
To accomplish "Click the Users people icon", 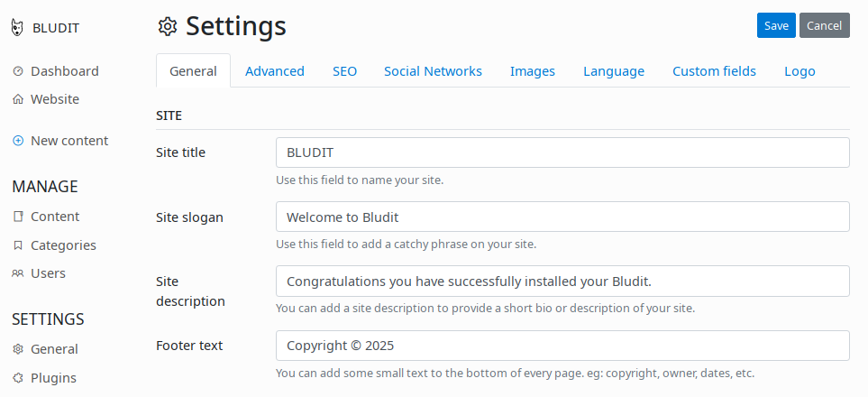I will coord(18,273).
